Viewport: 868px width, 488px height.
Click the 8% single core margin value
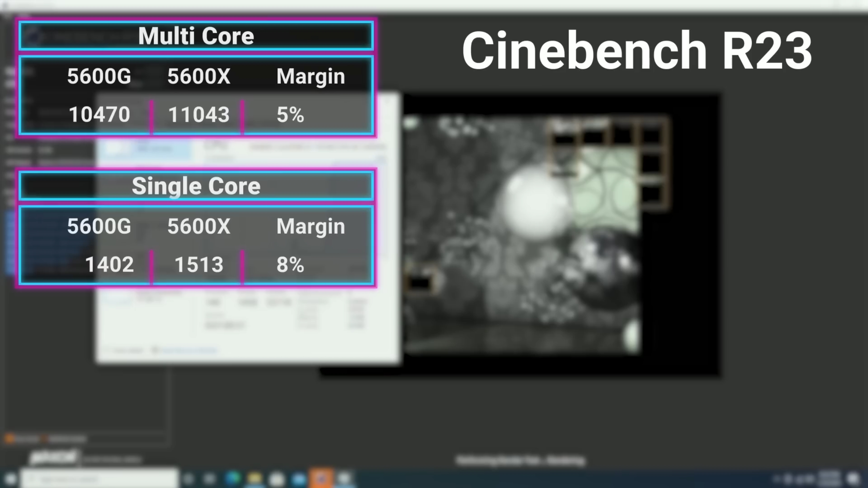290,264
